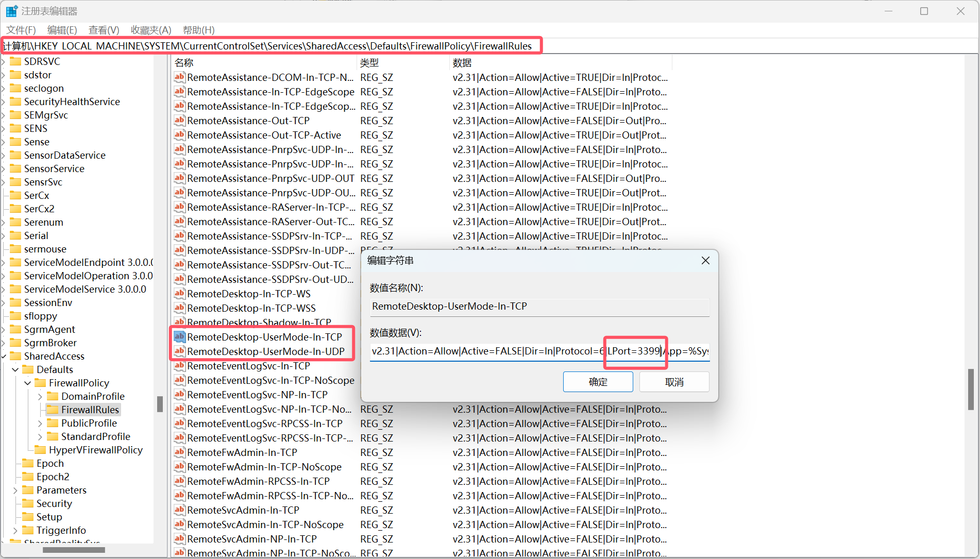This screenshot has width=980, height=559.
Task: Open the 收藏夹(A) favorites menu
Action: 151,30
